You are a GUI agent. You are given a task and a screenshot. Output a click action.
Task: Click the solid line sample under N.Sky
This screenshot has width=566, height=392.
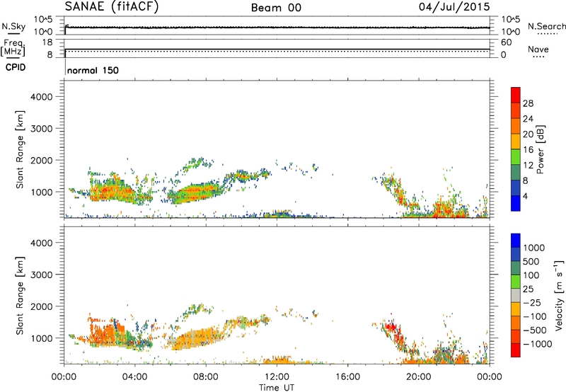(x=13, y=33)
